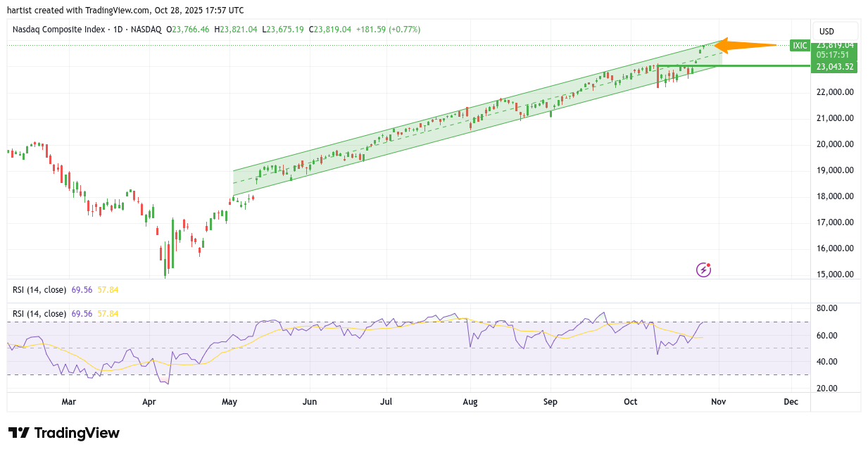
Task: Click the purple lightning bolt event icon
Action: (x=703, y=270)
